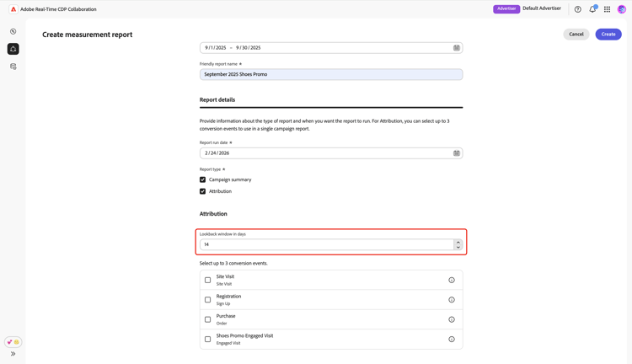Open the third left sidebar item

click(x=13, y=67)
